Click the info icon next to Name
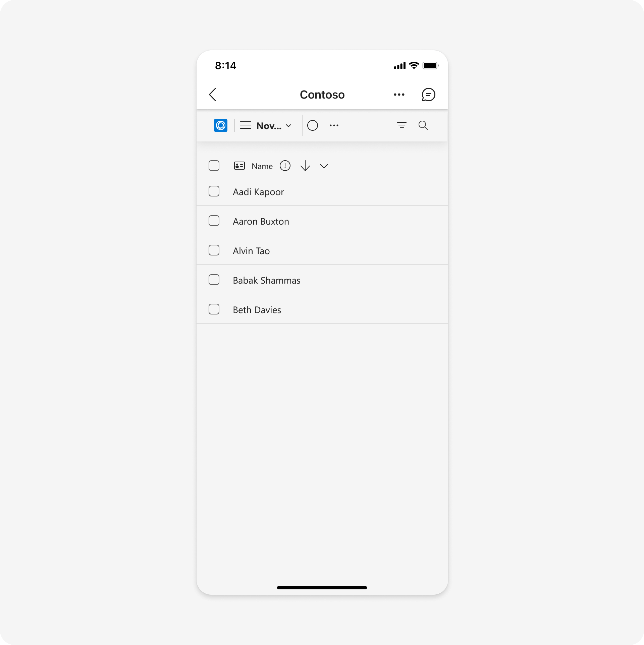Viewport: 644px width, 645px height. point(284,166)
